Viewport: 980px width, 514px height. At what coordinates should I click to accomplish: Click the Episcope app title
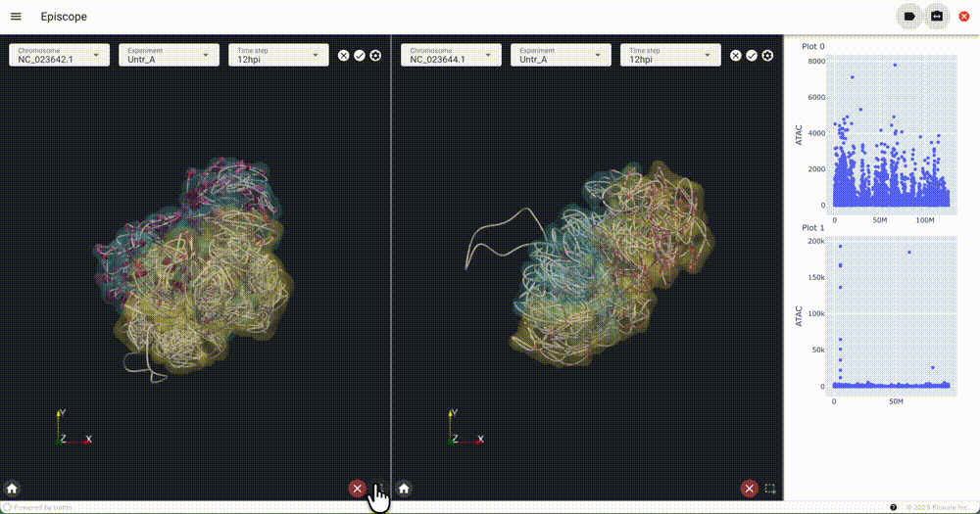(x=64, y=17)
